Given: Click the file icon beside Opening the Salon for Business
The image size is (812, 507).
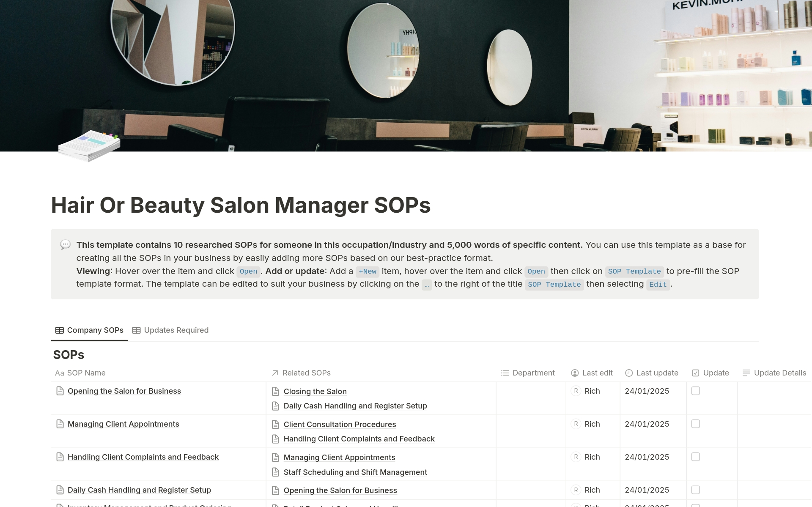Looking at the screenshot, I should [x=60, y=391].
